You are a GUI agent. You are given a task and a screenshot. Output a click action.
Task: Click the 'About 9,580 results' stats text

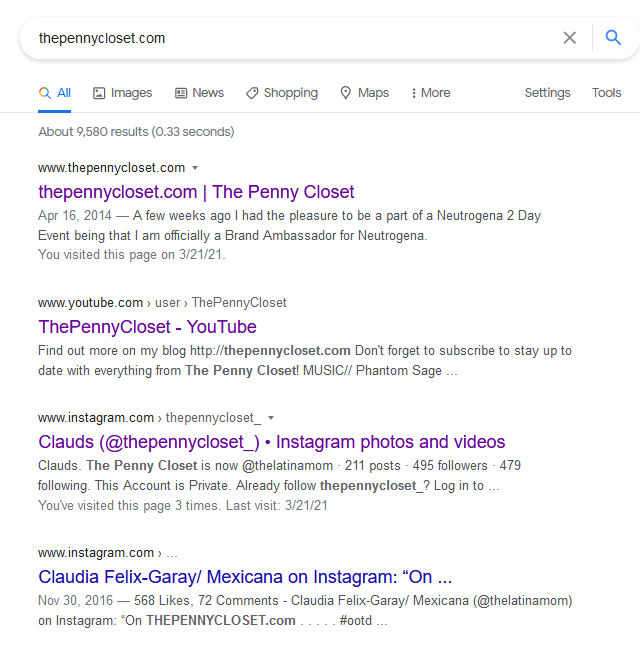tap(136, 132)
